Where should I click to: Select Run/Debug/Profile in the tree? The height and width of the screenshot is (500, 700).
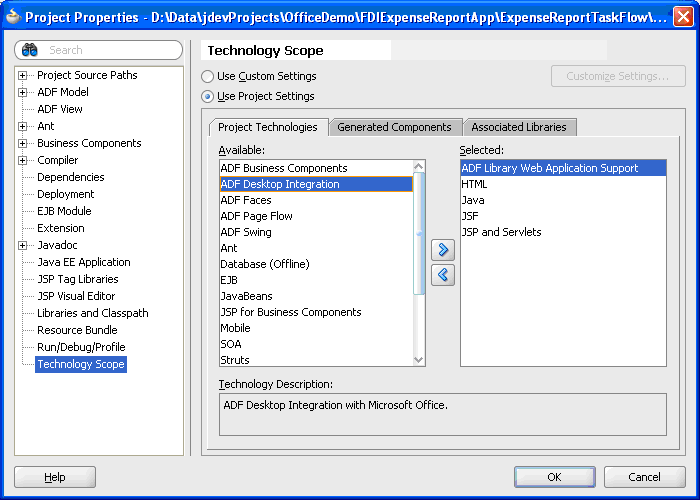pos(81,347)
